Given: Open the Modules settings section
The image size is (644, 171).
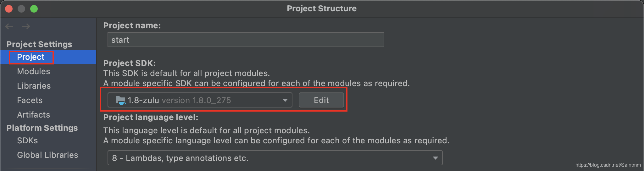Looking at the screenshot, I should tap(33, 71).
